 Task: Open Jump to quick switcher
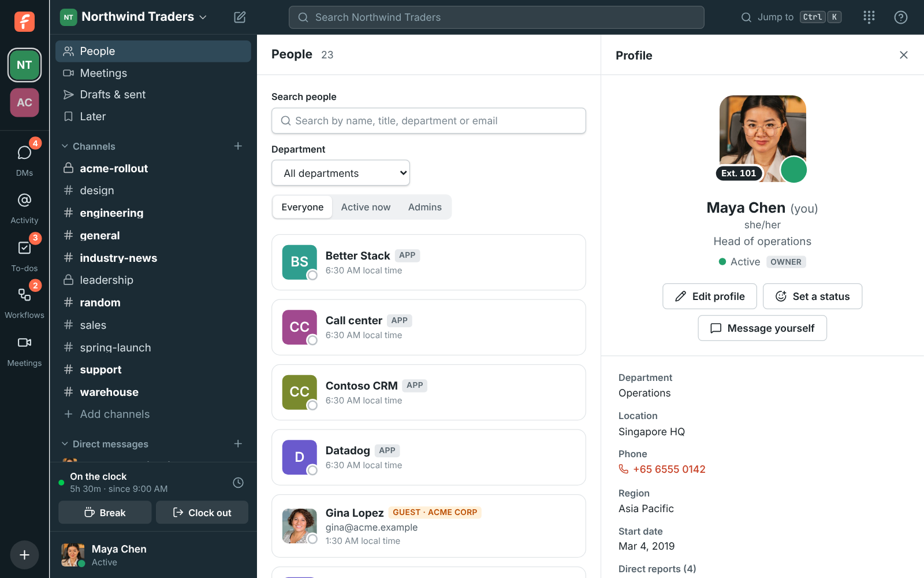point(791,17)
